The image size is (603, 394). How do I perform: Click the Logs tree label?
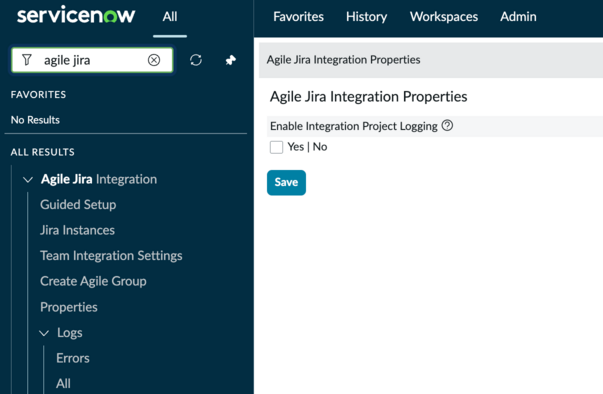[x=70, y=332]
